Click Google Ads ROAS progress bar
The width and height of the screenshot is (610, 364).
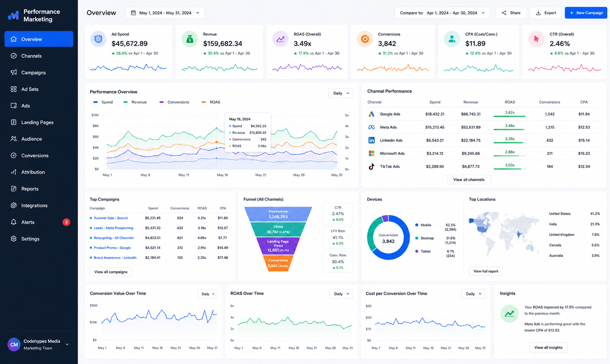[509, 116]
